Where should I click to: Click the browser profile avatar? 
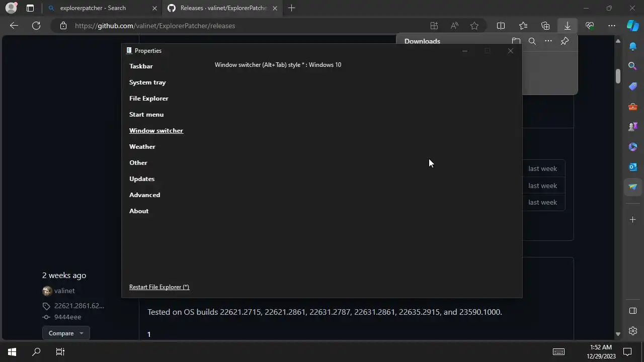[11, 8]
